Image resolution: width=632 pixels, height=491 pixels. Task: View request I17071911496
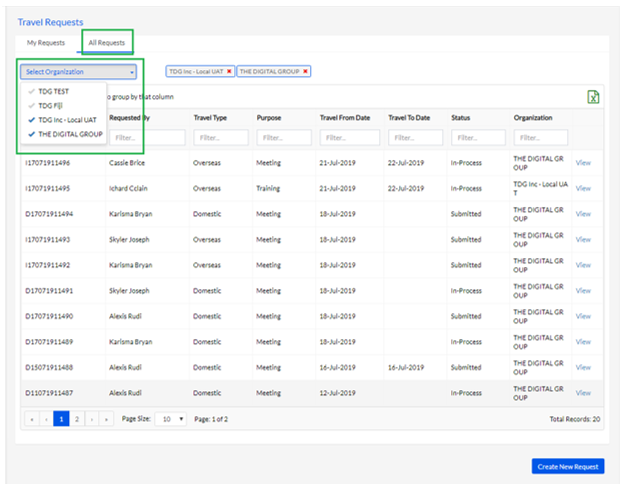[583, 163]
